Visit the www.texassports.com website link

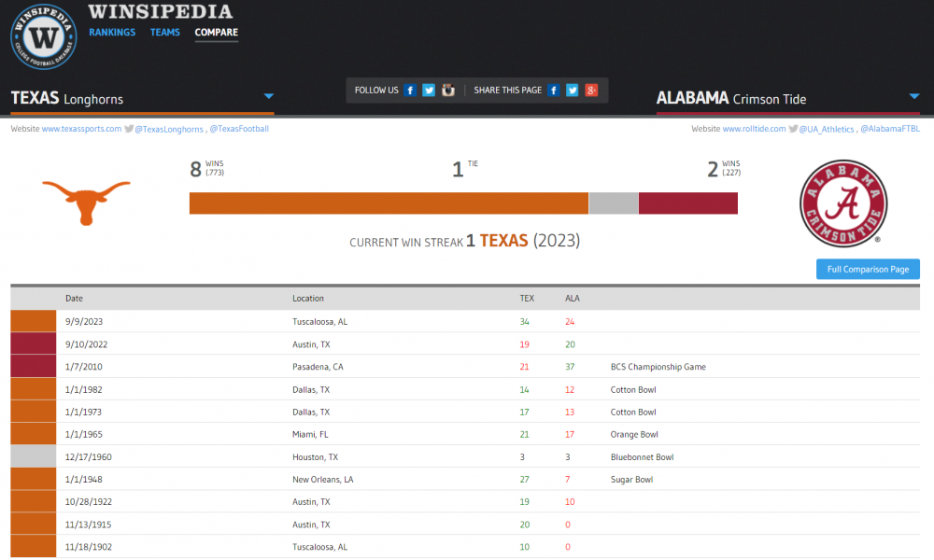coord(81,129)
